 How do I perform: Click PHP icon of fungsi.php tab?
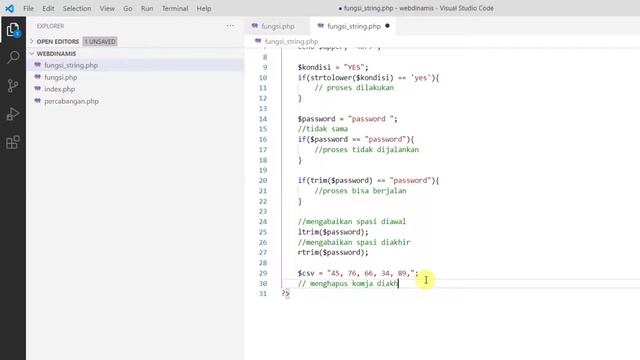point(255,26)
